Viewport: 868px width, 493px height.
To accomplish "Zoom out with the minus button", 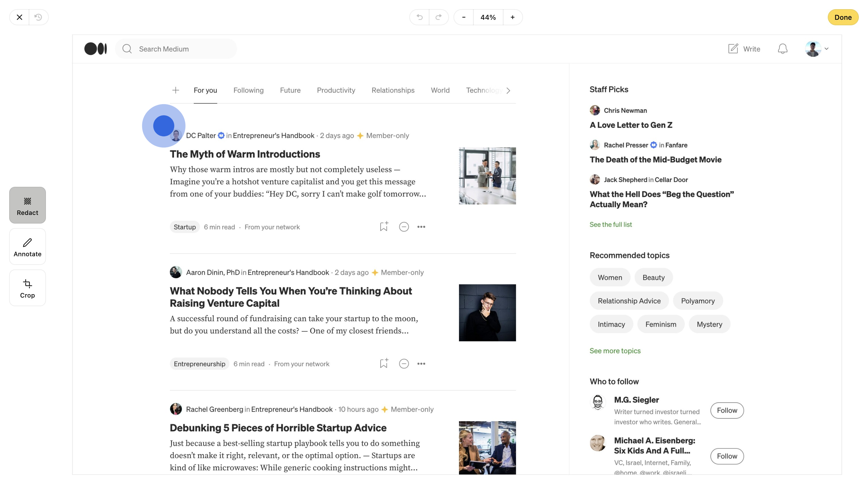I will pyautogui.click(x=464, y=17).
